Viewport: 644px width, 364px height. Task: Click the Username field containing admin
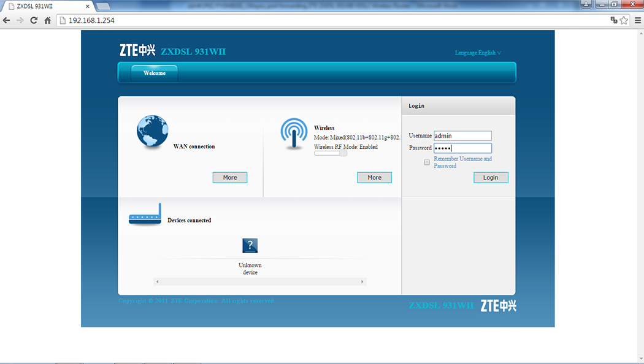point(462,136)
